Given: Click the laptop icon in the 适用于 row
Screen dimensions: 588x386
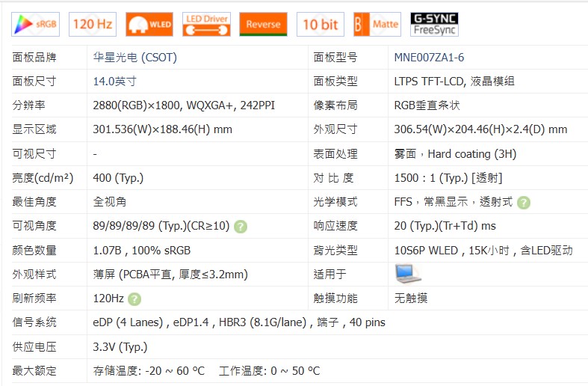Looking at the screenshot, I should (x=407, y=275).
